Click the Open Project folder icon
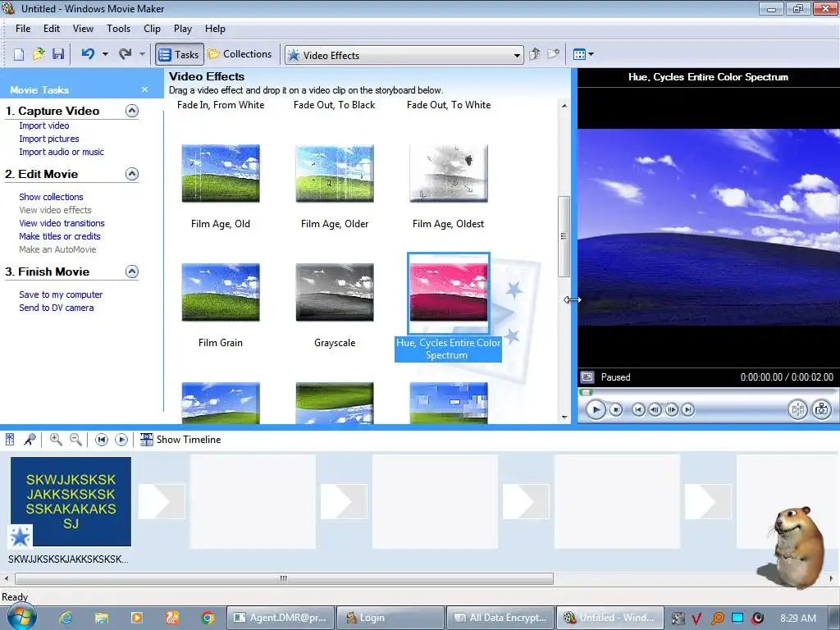Viewport: 840px width, 630px height. (39, 54)
